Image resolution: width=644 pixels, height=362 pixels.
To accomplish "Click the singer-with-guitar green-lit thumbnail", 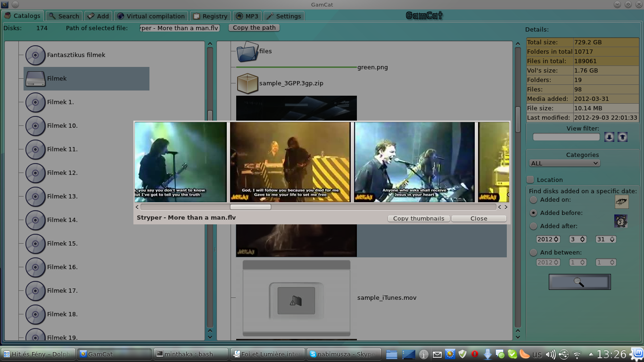I will [x=181, y=162].
